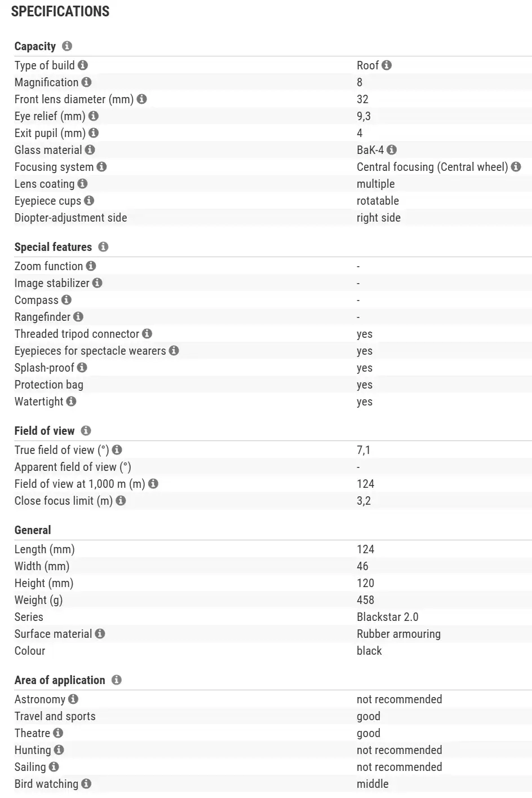The image size is (532, 798).
Task: Click info icon beside Hunting
Action: pyautogui.click(x=59, y=750)
